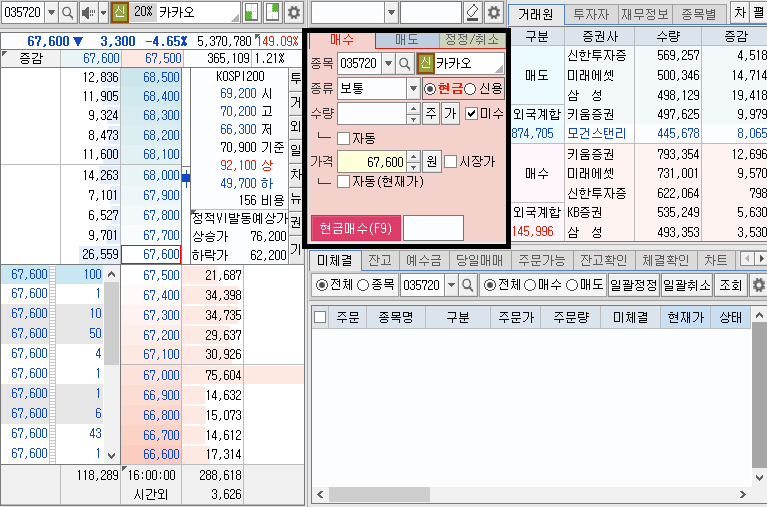This screenshot has width=767, height=507.
Task: Click highlighted current price 67,600 in order book
Action: pyautogui.click(x=151, y=254)
